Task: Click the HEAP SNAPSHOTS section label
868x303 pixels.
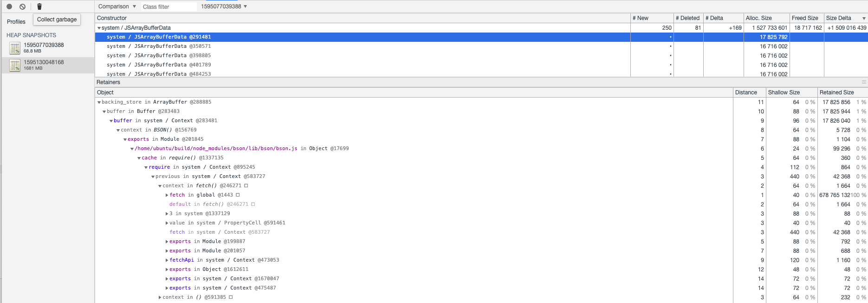Action: click(x=31, y=35)
